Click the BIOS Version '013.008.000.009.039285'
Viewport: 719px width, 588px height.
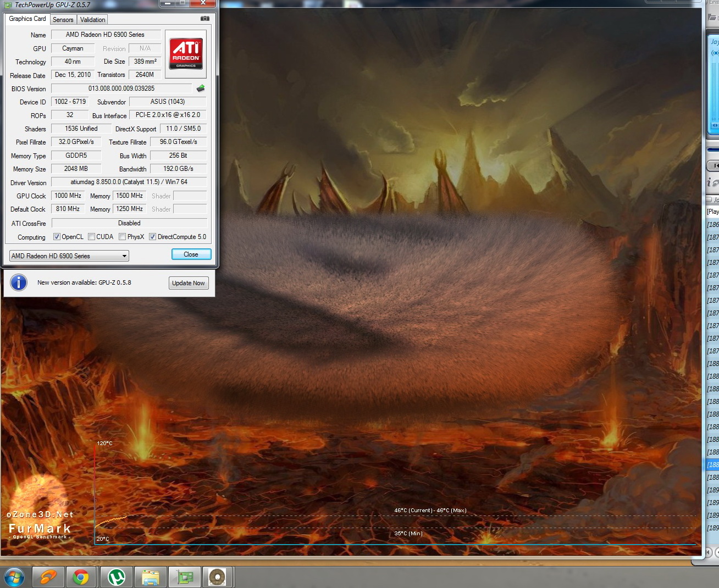point(121,88)
